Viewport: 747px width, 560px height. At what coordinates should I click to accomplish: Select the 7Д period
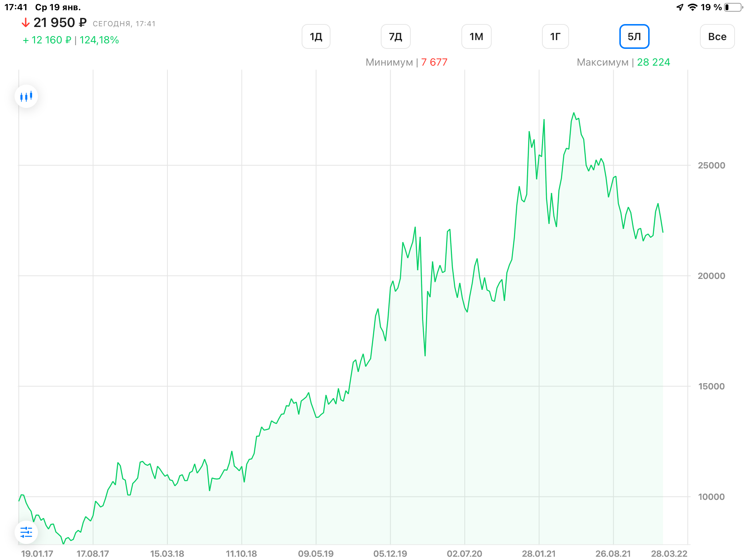(x=396, y=36)
